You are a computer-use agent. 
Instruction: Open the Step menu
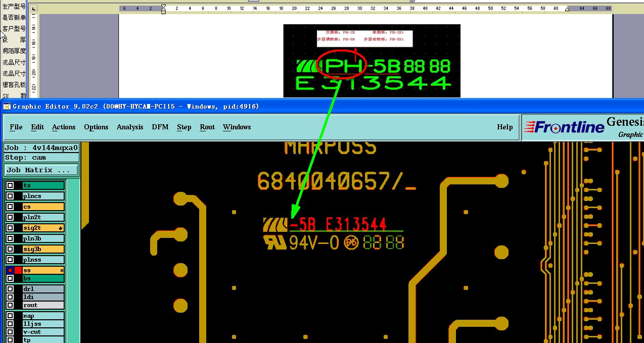[x=184, y=127]
